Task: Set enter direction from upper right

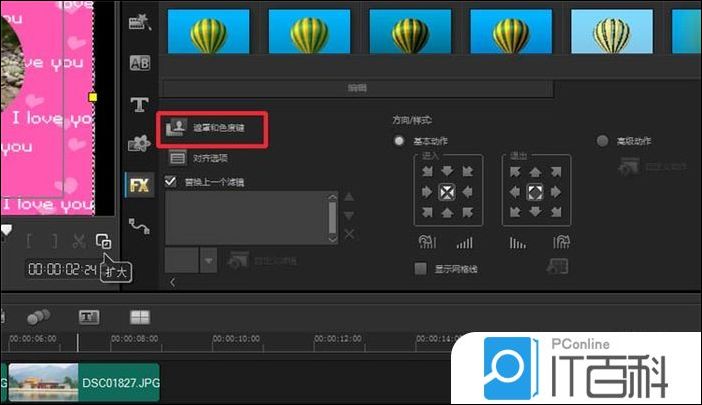Action: coord(467,171)
